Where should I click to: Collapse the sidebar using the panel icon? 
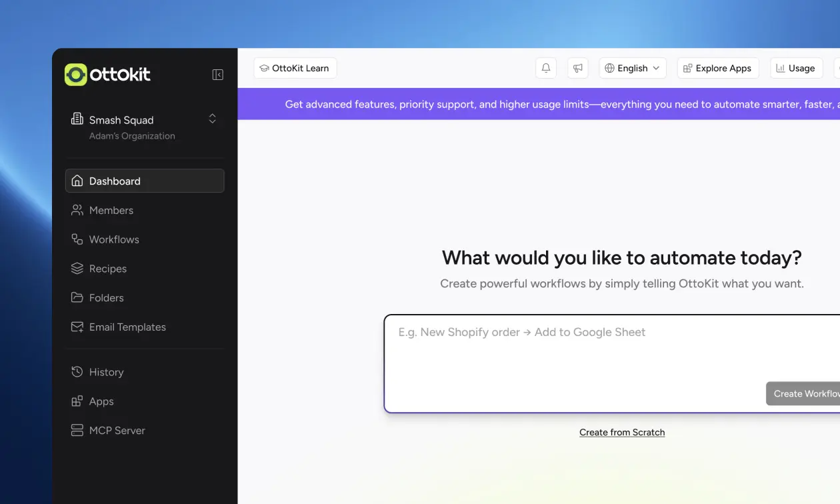[218, 75]
